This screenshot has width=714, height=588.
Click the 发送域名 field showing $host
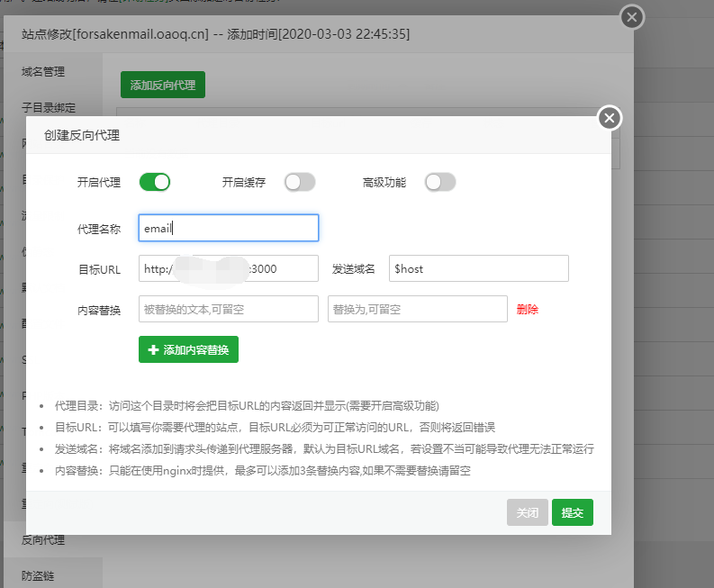(478, 268)
